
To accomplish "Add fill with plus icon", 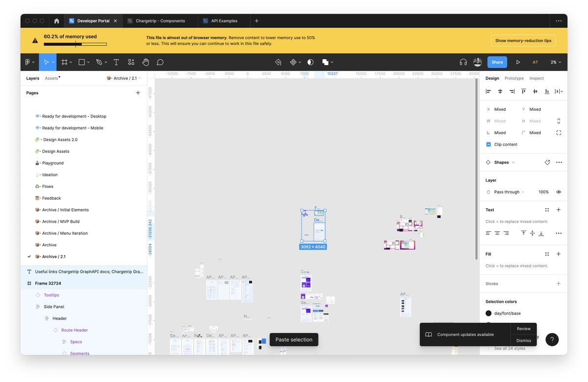I will click(x=559, y=254).
